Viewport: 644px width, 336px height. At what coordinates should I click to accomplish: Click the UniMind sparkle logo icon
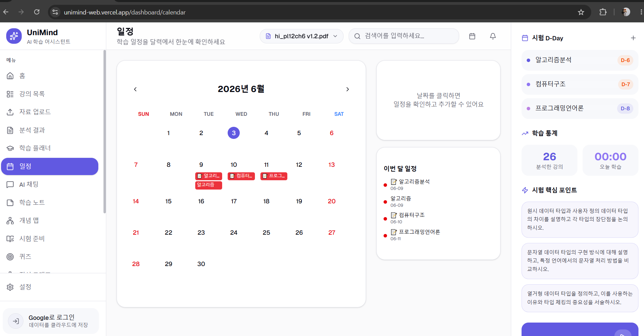(14, 36)
